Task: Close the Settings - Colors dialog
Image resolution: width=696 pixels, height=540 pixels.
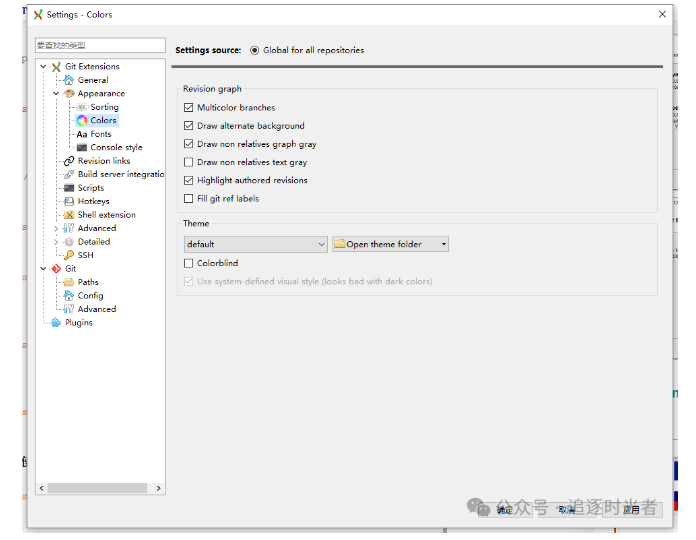Action: 662,15
